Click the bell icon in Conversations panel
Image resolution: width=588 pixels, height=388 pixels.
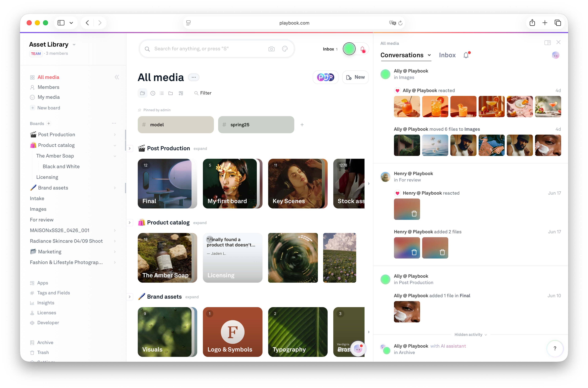(x=466, y=55)
